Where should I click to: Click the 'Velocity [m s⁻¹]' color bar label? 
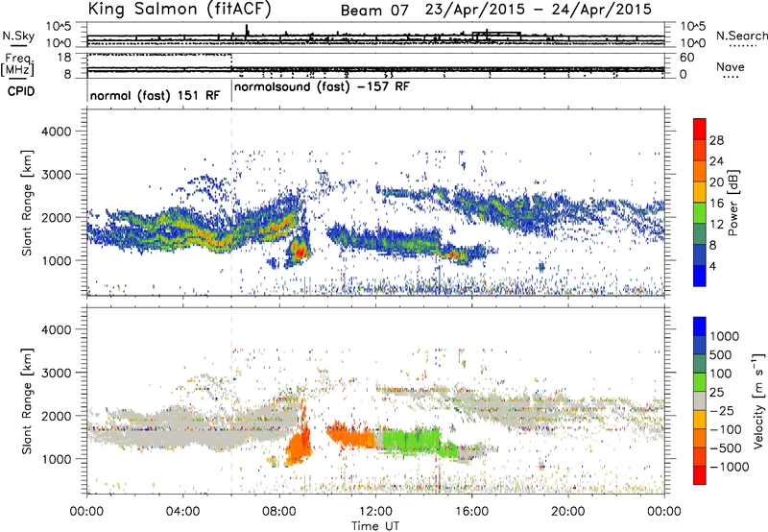pos(758,400)
